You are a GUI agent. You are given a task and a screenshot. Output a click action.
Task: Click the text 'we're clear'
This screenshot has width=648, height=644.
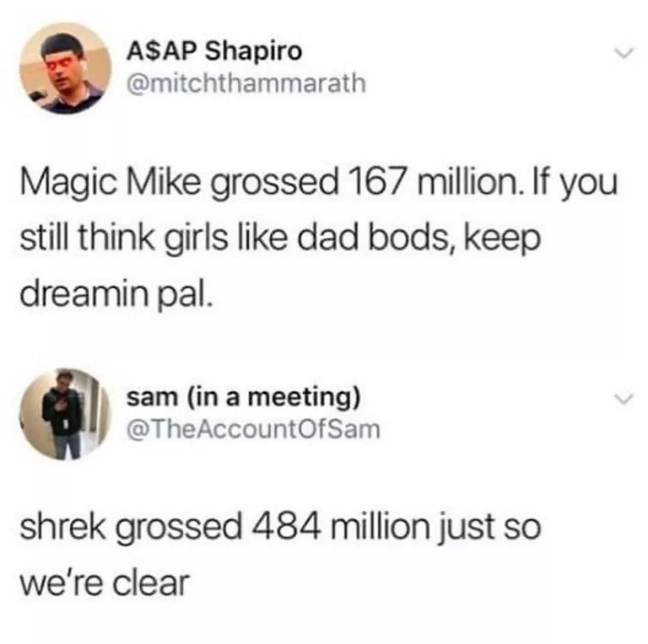tap(104, 583)
